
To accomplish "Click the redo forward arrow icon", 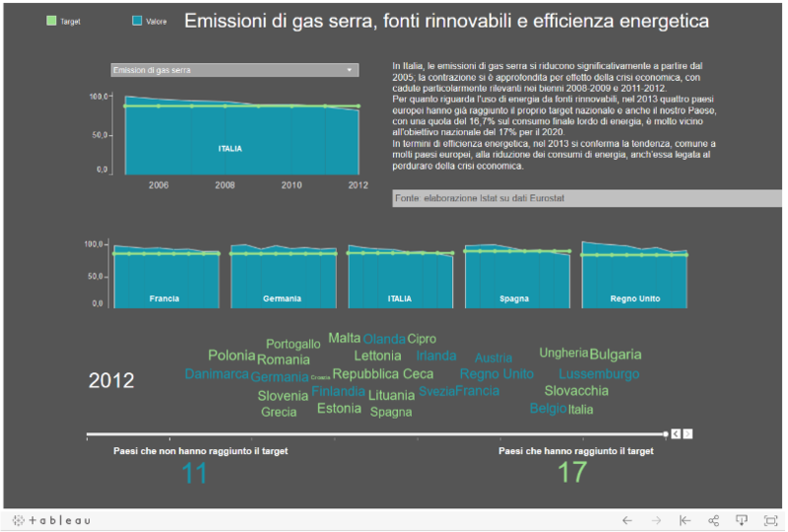I will pyautogui.click(x=656, y=520).
